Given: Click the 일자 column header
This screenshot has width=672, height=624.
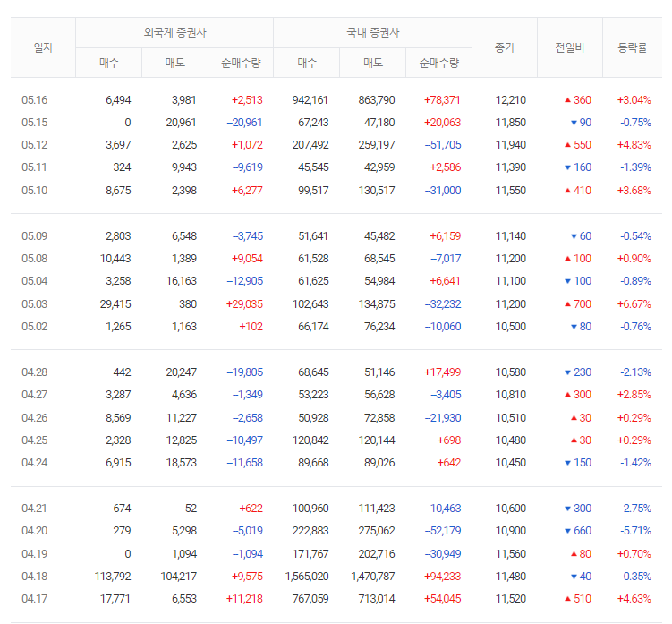Looking at the screenshot, I should pos(43,47).
